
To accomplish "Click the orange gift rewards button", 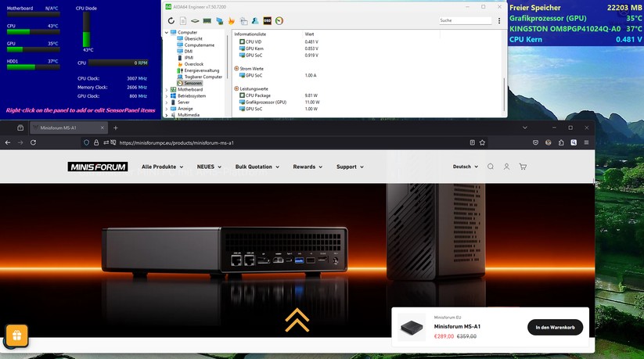I will coord(17,336).
